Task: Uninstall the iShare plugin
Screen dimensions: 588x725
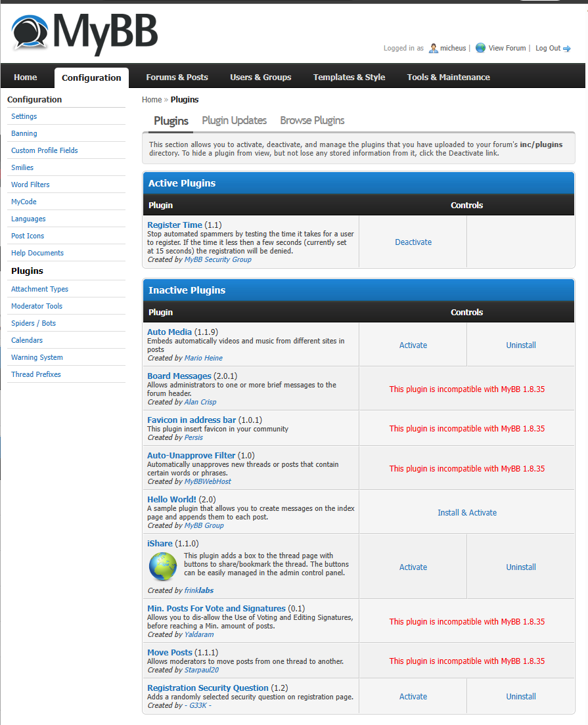Action: point(521,567)
